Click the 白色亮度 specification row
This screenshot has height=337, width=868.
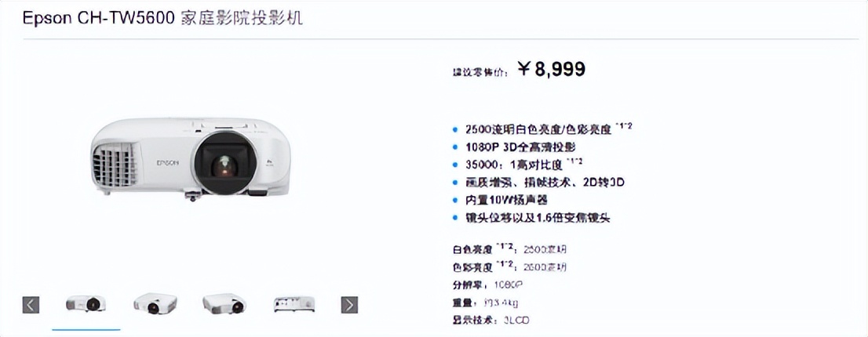click(x=510, y=248)
